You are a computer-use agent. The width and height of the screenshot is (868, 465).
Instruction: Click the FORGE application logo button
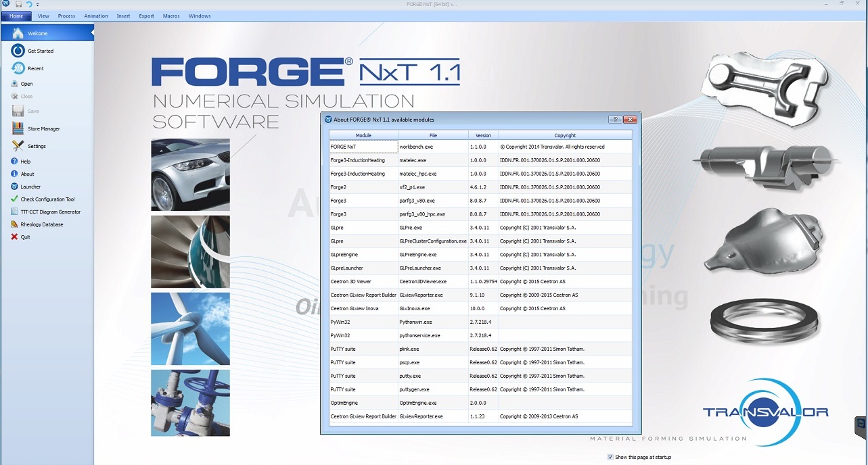point(5,5)
